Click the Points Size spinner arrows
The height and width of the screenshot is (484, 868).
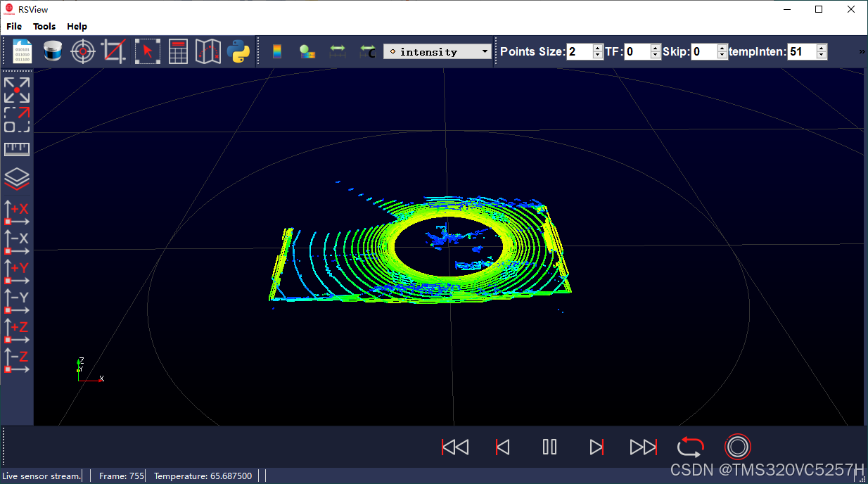(x=598, y=51)
